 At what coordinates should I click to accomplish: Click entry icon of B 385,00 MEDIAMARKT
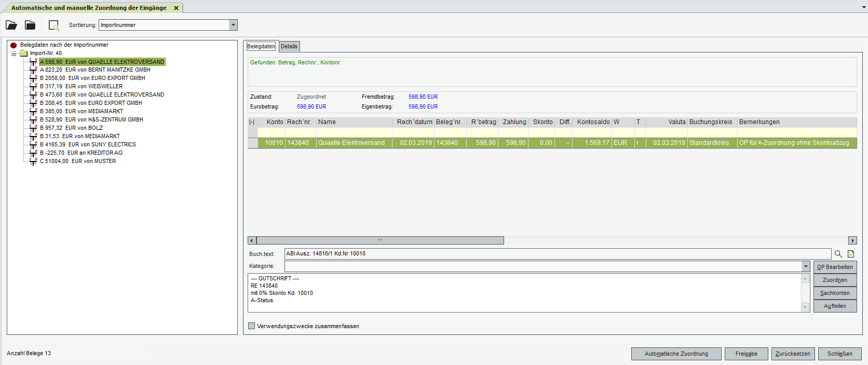(33, 112)
